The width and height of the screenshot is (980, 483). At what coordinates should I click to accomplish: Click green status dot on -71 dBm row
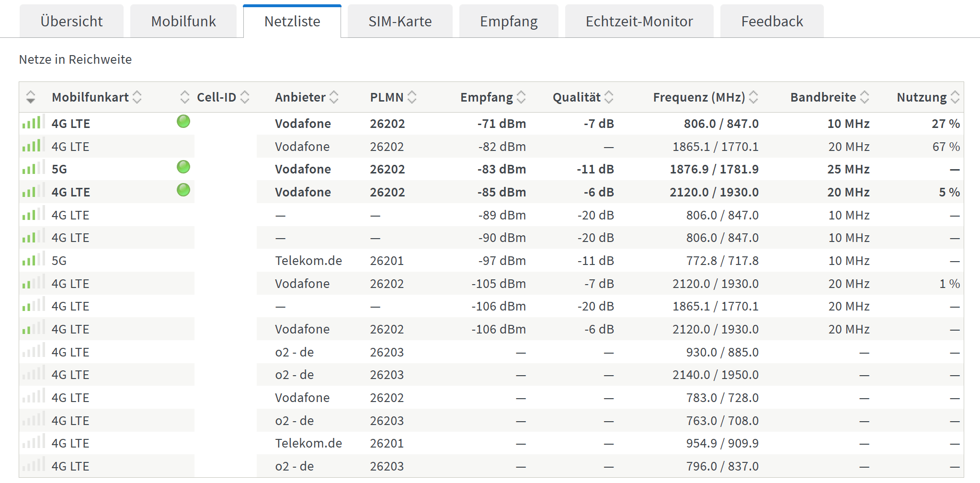(x=183, y=122)
